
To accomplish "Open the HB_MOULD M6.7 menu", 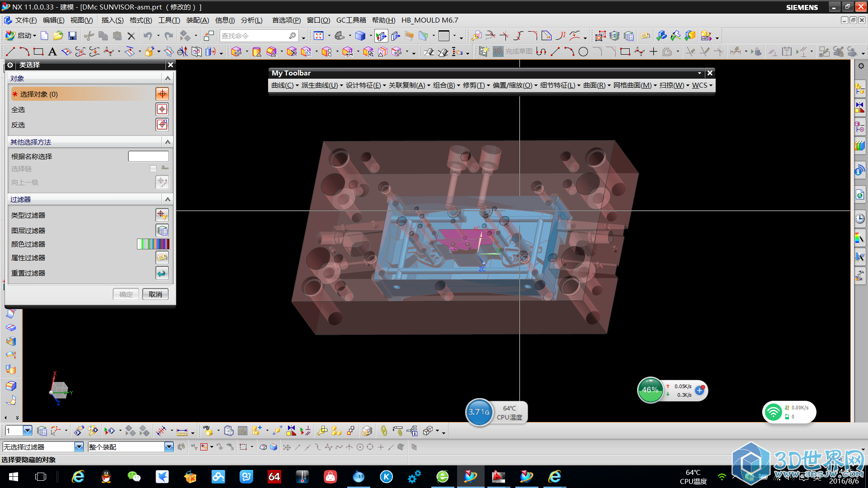I will [429, 20].
